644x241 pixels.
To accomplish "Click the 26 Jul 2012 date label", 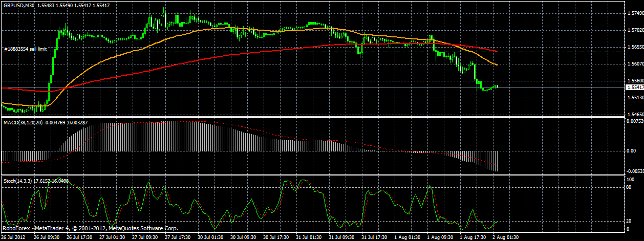I will 12,237.
